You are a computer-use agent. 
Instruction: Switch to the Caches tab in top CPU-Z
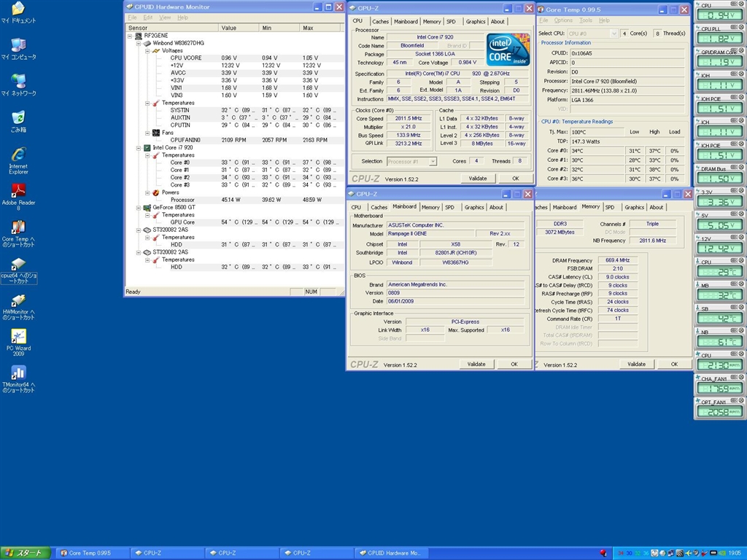tap(379, 21)
